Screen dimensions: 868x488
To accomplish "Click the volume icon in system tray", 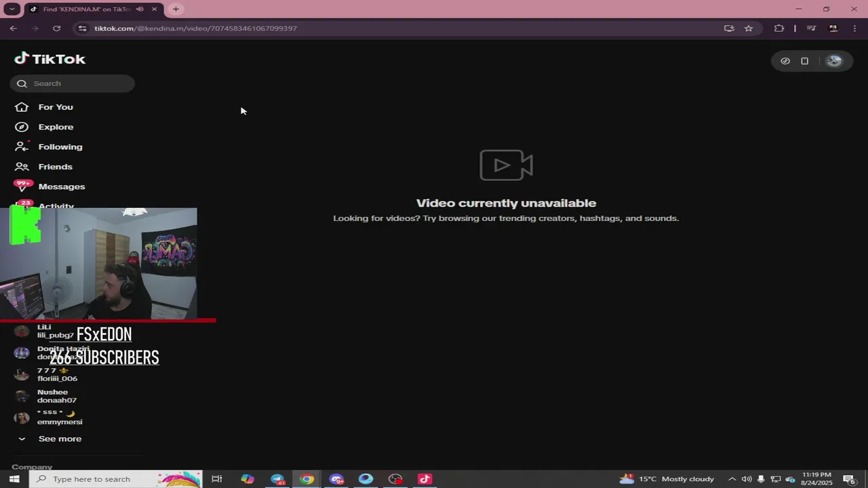I will tap(747, 479).
